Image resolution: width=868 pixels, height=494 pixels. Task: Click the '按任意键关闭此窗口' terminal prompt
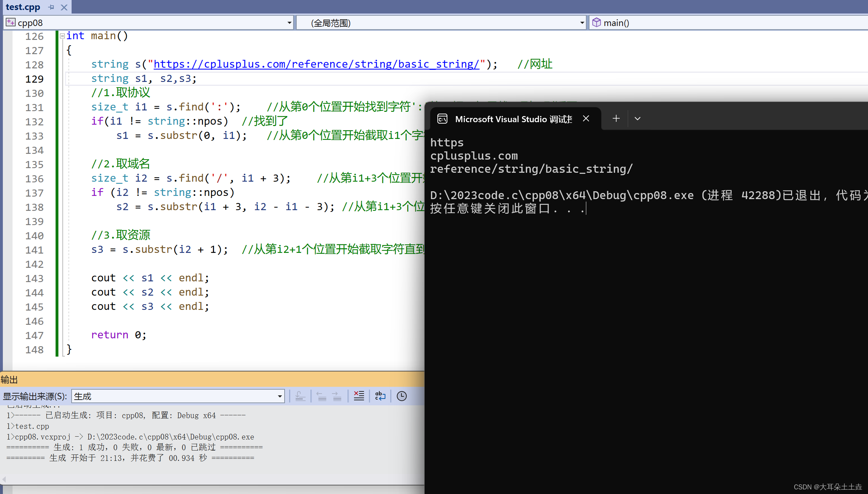[508, 208]
